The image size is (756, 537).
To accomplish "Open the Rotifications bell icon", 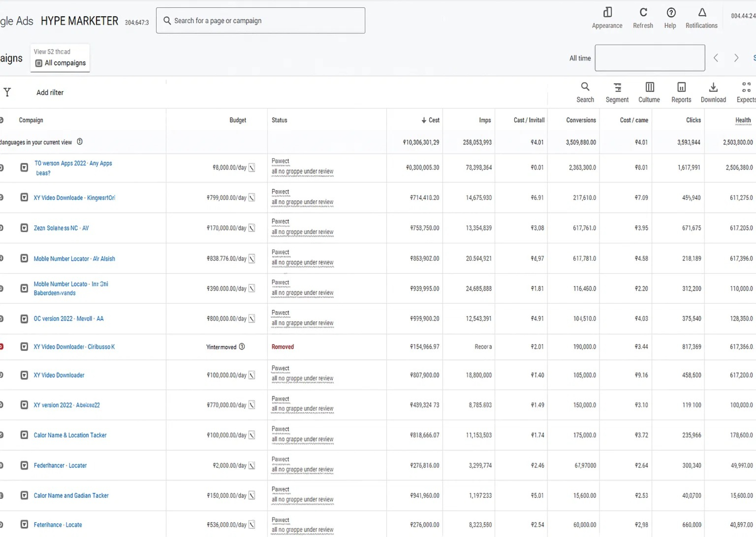I will coord(702,13).
